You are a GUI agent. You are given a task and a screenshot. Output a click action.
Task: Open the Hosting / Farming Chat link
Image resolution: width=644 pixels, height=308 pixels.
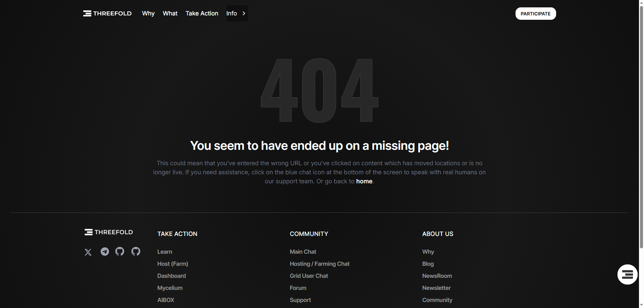click(x=320, y=264)
